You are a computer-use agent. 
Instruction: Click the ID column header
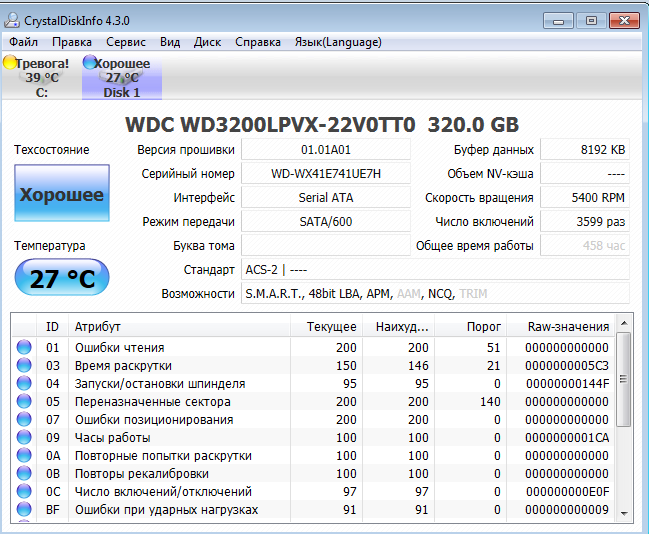53,326
